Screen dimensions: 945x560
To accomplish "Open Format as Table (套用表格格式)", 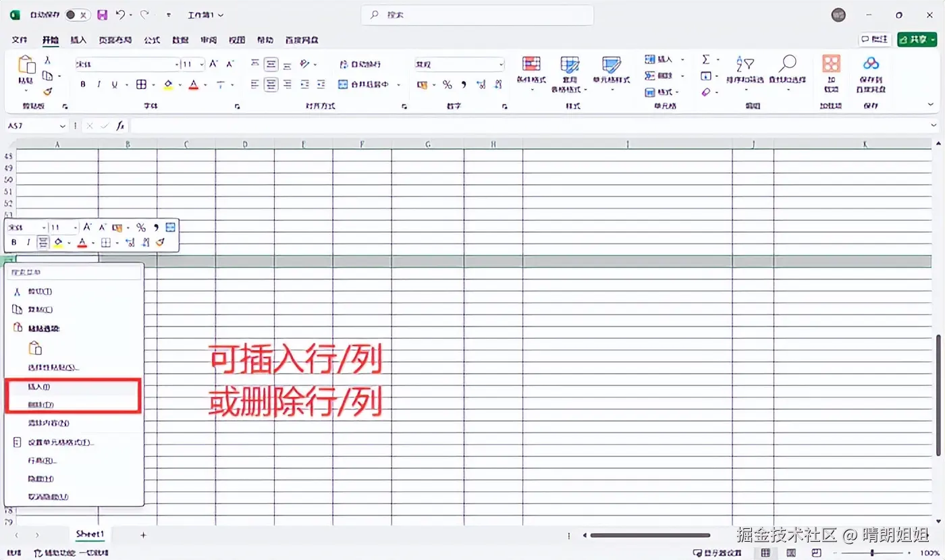I will tap(570, 74).
